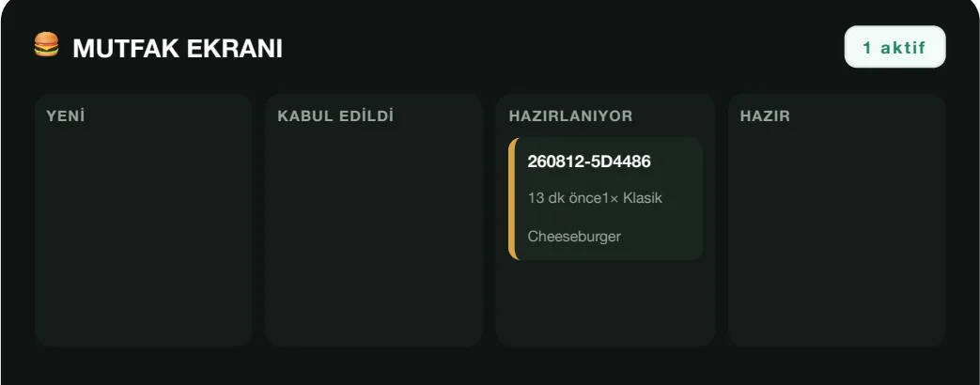
Task: Open order number 260812-5D4486
Action: click(589, 162)
